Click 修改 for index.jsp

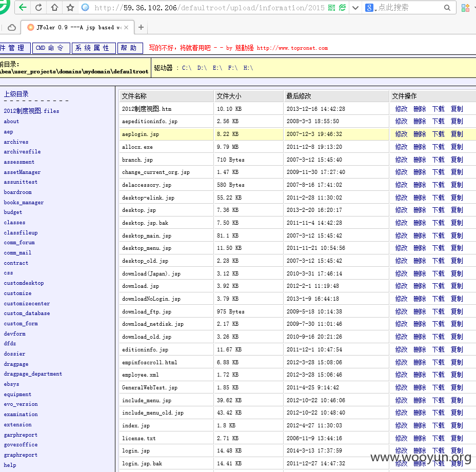(x=401, y=425)
